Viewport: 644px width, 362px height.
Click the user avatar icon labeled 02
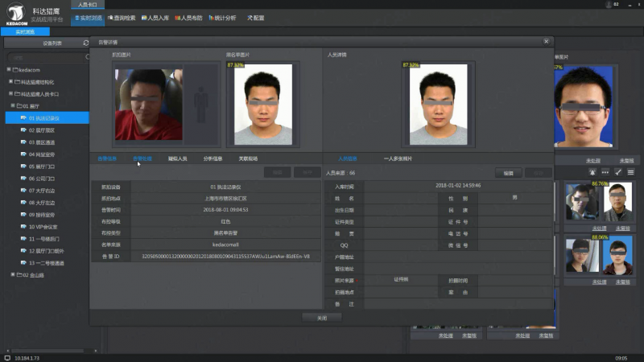pos(609,5)
